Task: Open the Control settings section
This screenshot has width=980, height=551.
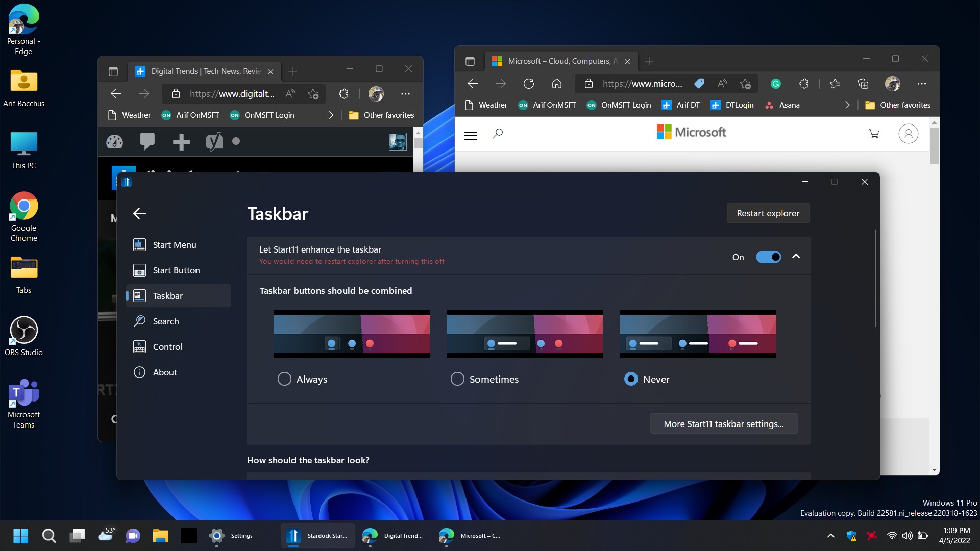Action: point(166,346)
